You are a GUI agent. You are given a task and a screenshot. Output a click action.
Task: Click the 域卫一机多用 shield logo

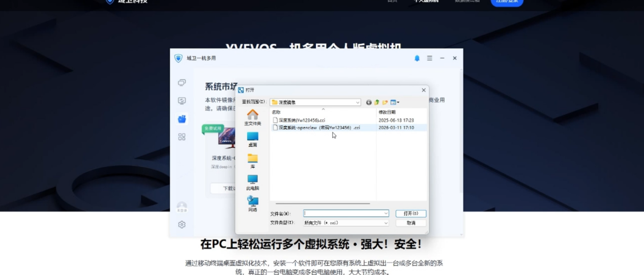(x=178, y=58)
